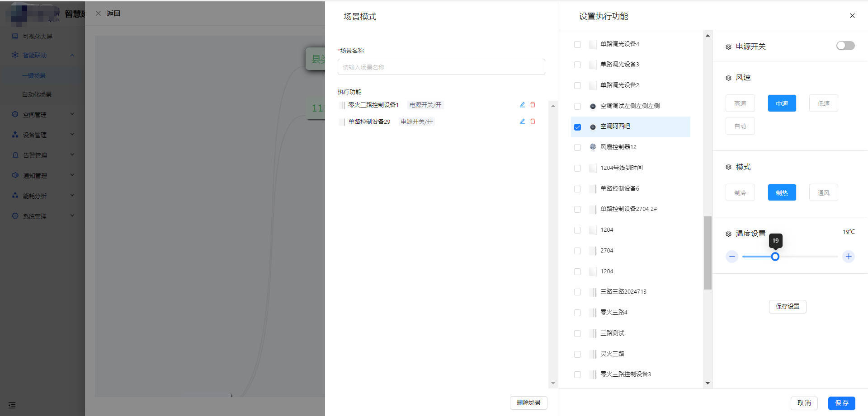Click the 场景名称 input field
868x416 pixels.
(x=441, y=67)
